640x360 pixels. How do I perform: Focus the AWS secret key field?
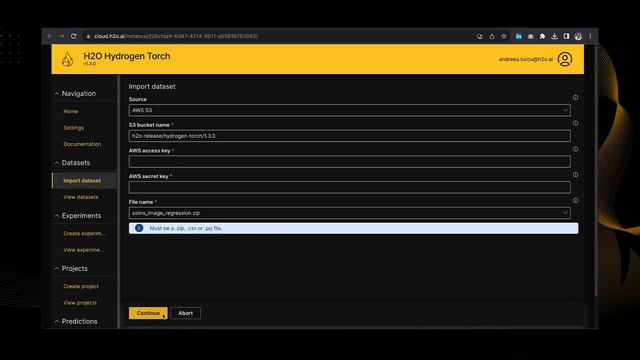click(x=349, y=187)
